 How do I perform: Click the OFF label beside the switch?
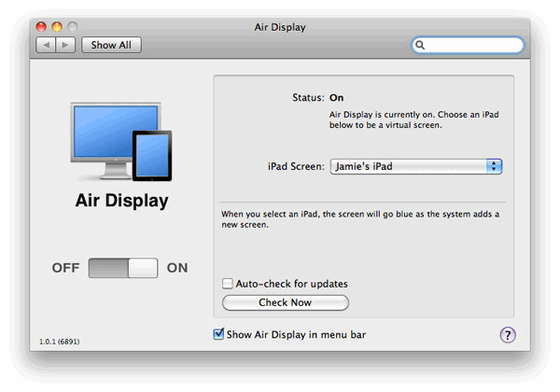tap(65, 268)
